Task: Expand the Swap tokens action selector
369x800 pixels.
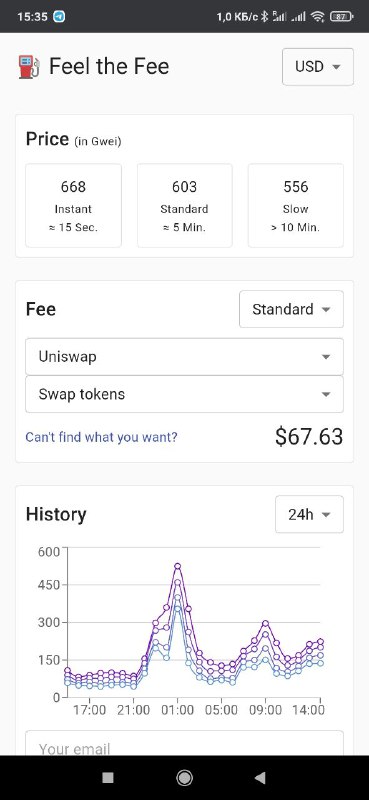Action: (184, 394)
